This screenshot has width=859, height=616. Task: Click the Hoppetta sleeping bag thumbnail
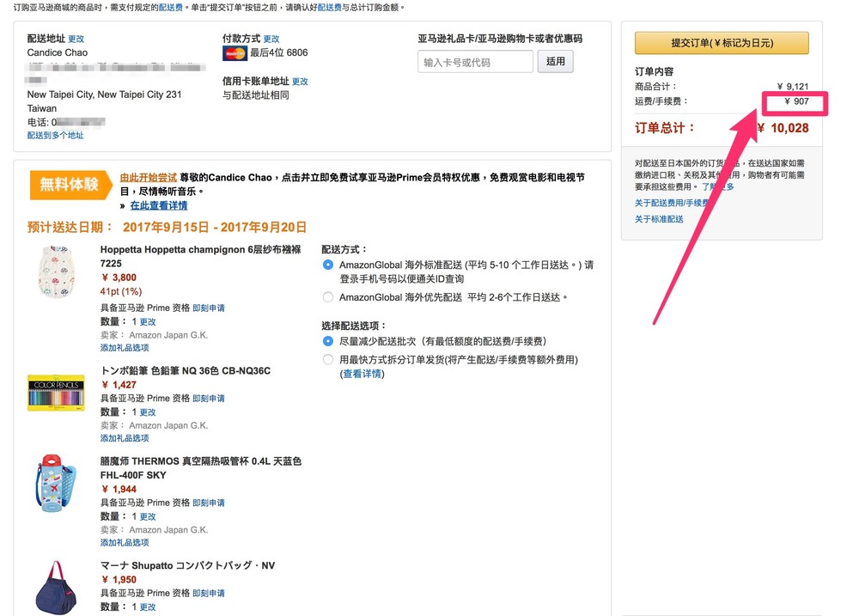(57, 271)
